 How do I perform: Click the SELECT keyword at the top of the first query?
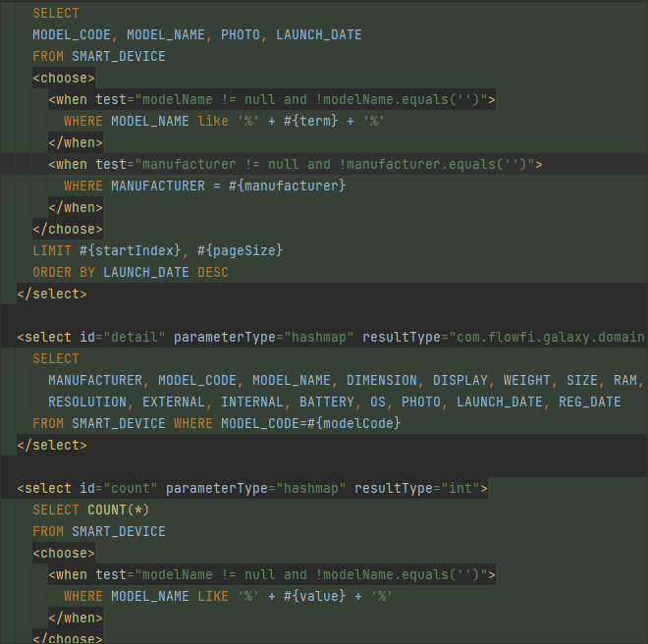56,13
